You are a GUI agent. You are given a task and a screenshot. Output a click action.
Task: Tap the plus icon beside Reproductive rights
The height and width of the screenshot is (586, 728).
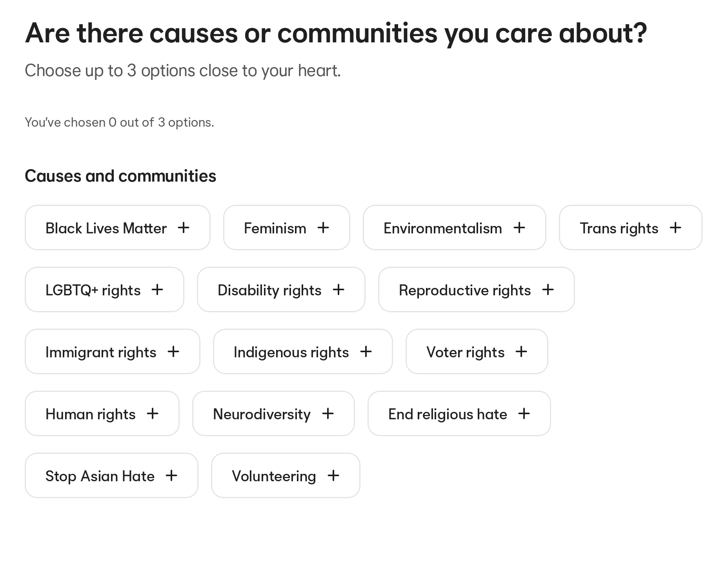coord(548,290)
